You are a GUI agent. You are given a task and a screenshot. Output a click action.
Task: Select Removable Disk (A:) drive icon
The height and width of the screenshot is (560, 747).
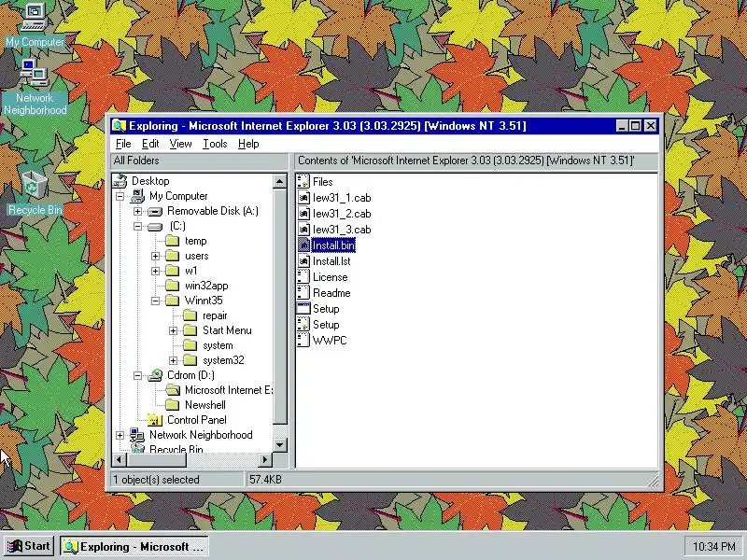tap(155, 211)
